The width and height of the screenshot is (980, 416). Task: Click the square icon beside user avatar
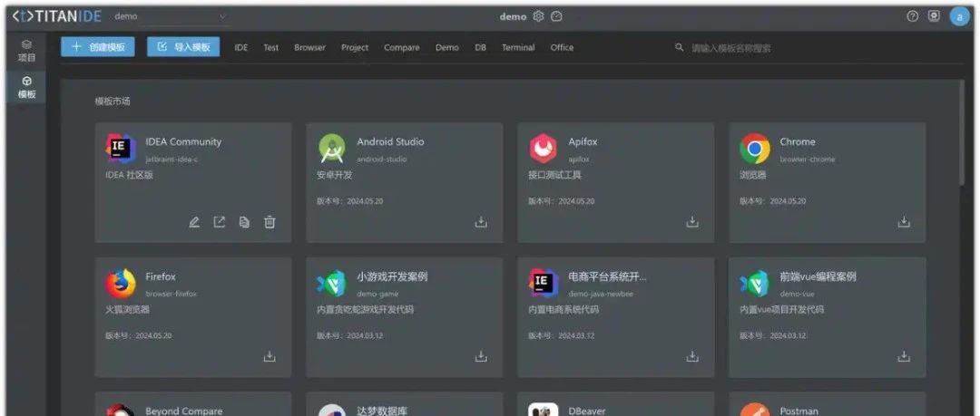(x=934, y=17)
